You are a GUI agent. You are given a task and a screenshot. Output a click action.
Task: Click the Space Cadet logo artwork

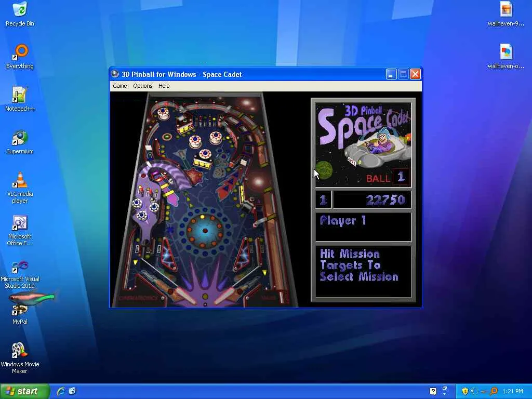click(x=363, y=145)
